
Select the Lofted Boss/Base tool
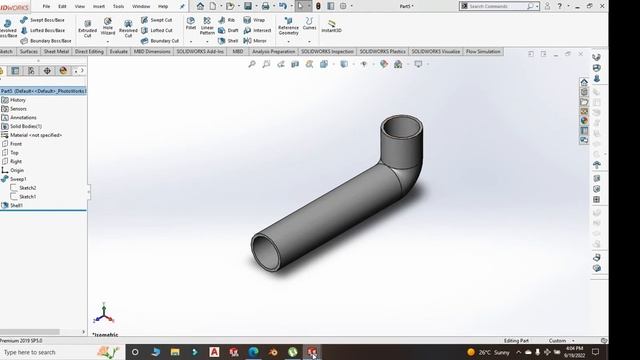tap(42, 30)
